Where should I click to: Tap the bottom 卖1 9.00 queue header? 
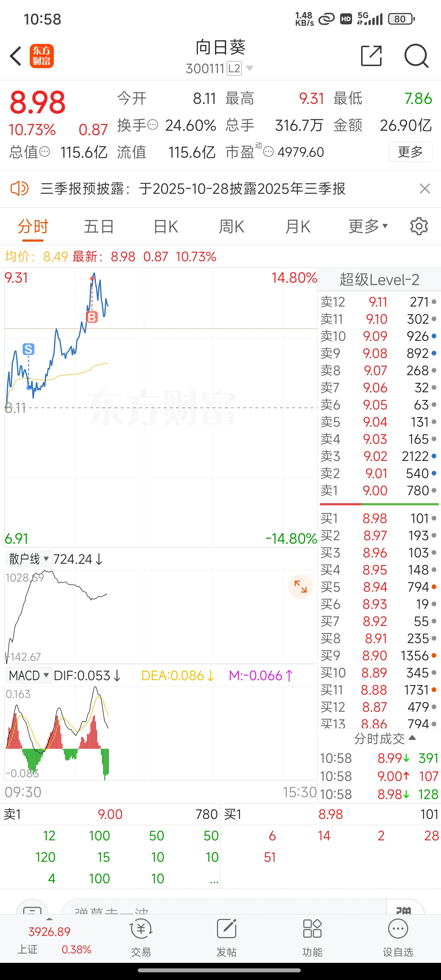coord(110,814)
